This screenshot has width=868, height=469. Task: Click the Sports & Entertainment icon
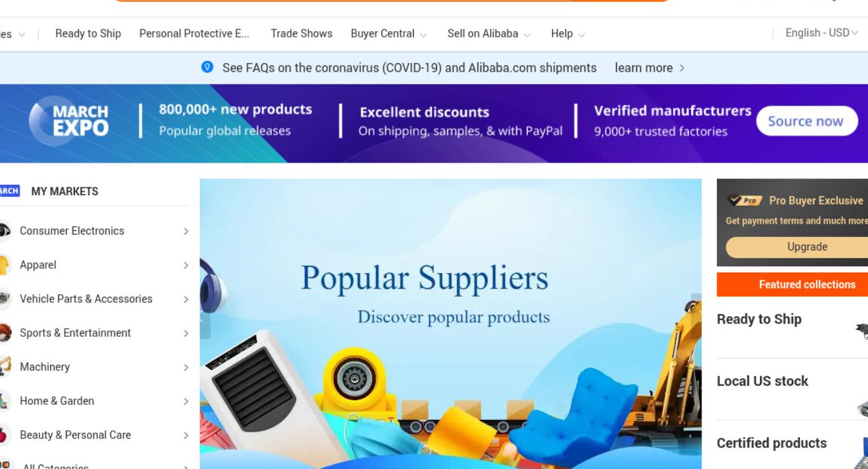(x=4, y=333)
